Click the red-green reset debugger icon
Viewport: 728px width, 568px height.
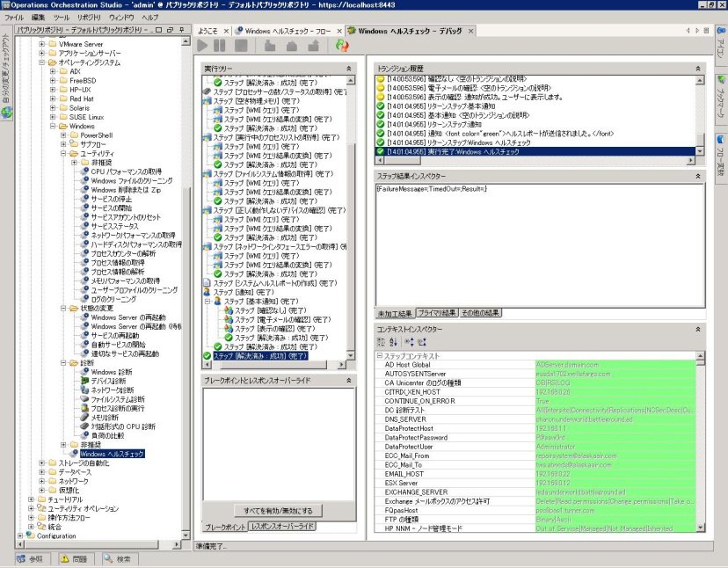click(x=342, y=46)
